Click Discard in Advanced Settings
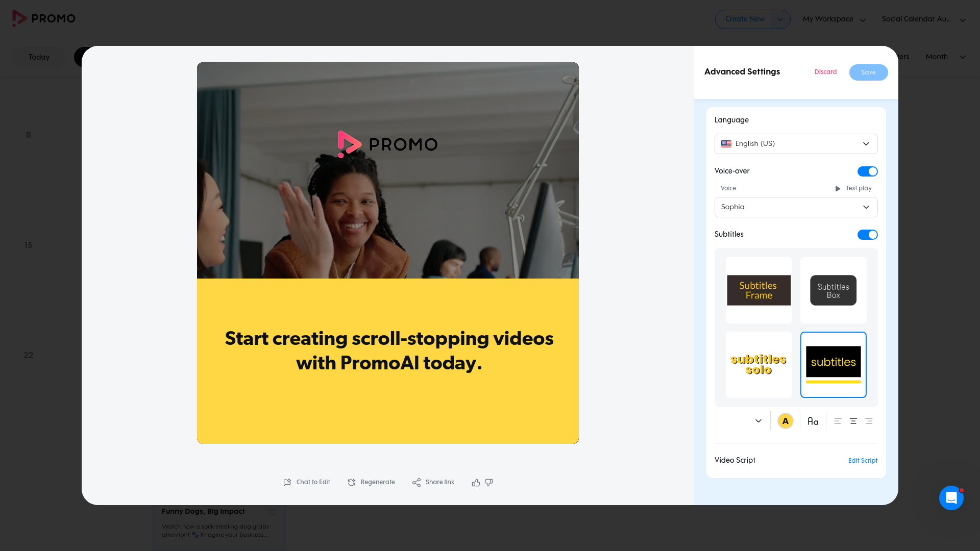This screenshot has width=980, height=551. point(825,72)
